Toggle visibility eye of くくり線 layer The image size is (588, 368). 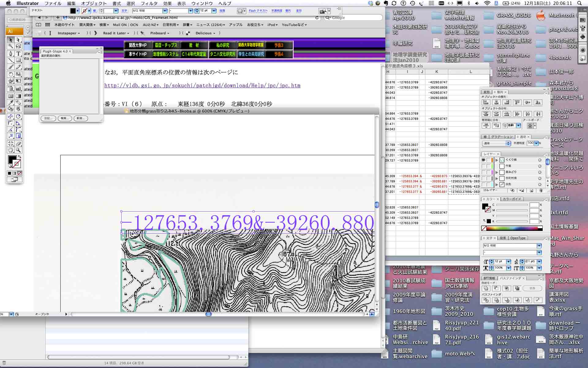pyautogui.click(x=483, y=160)
